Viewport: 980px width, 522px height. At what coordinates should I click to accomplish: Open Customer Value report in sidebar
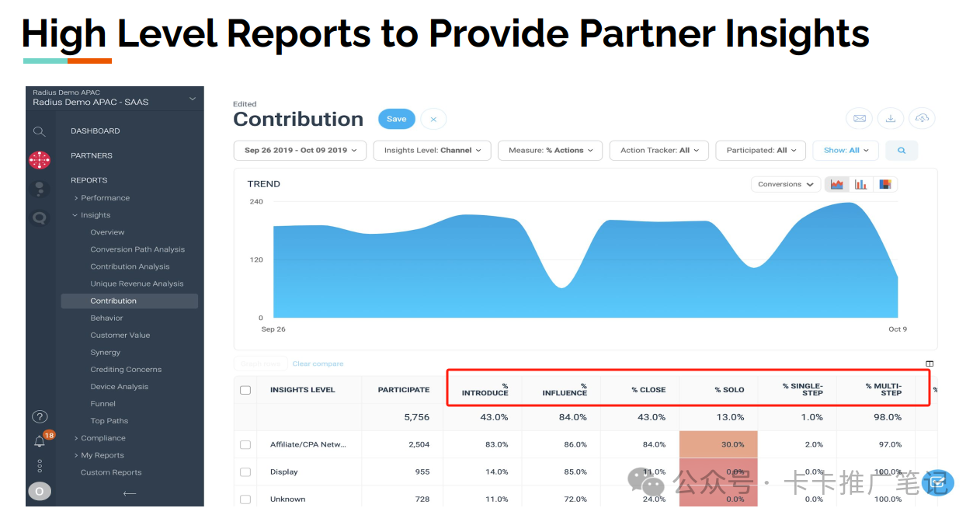click(120, 336)
